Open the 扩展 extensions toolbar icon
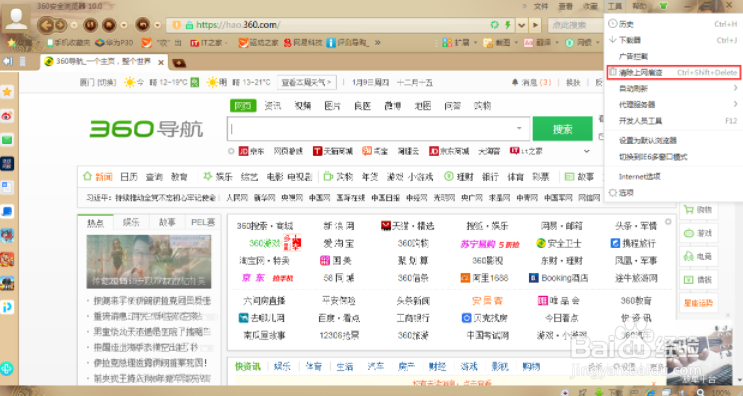 (x=447, y=43)
